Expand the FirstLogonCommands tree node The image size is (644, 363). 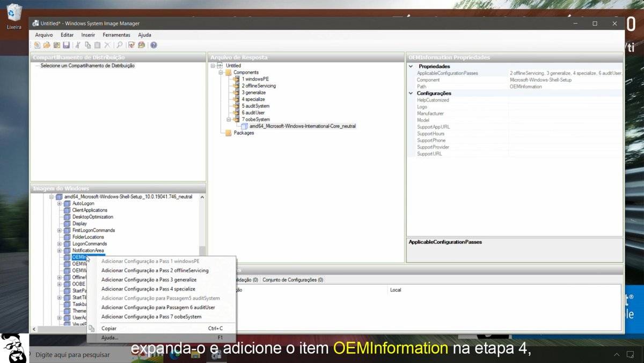coord(60,230)
